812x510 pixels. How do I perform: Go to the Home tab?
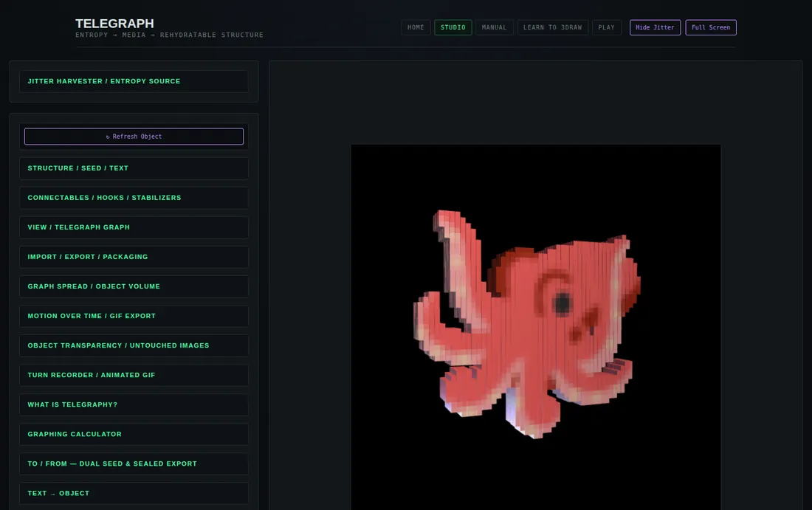(x=416, y=27)
